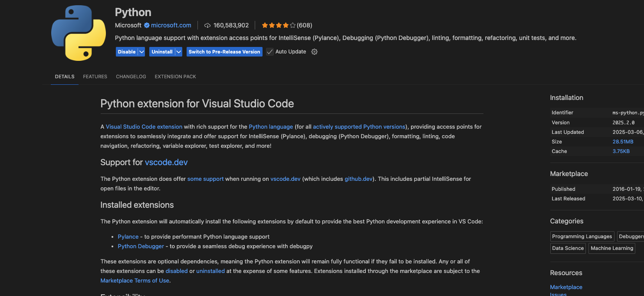The width and height of the screenshot is (644, 296).
Task: Click the Uninstall button
Action: (162, 52)
